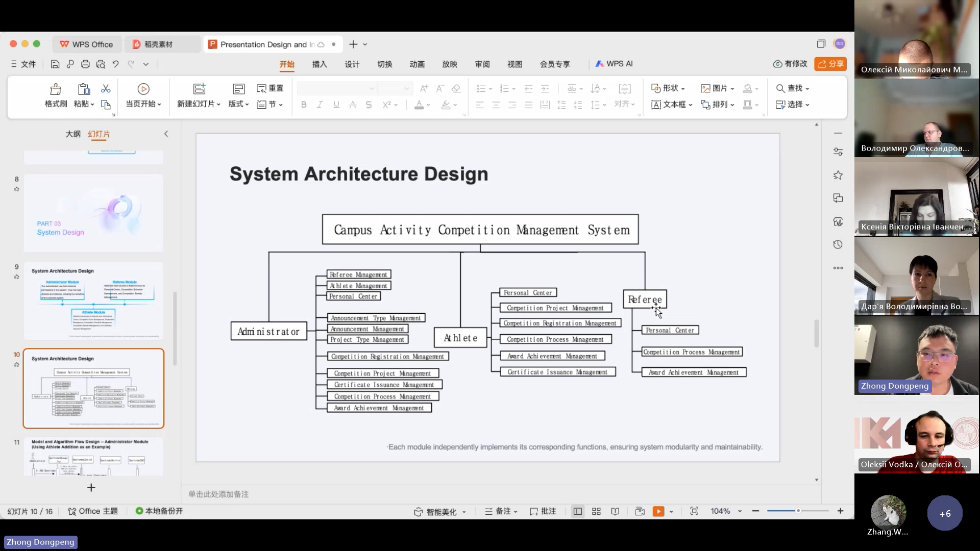Click the Undo arrow icon

pyautogui.click(x=116, y=64)
